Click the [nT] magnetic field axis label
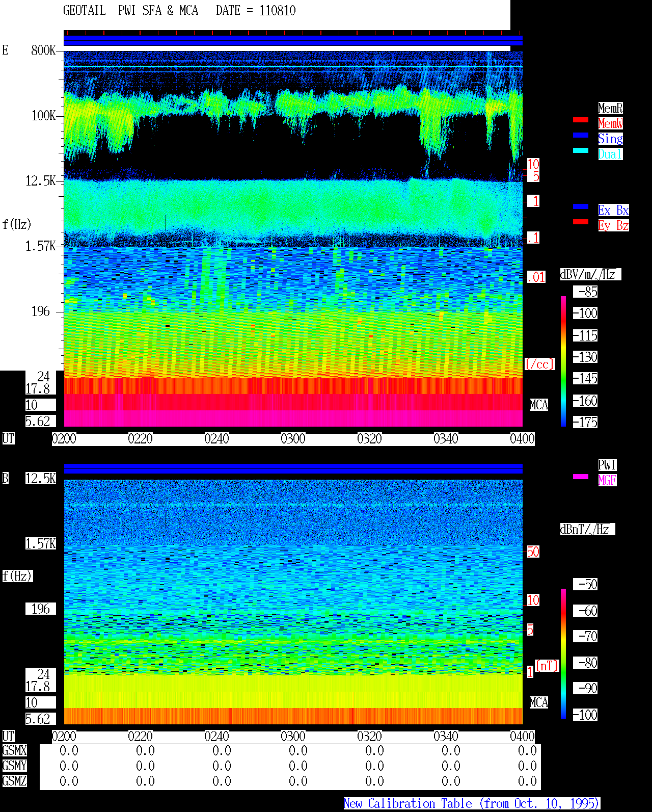652x812 pixels. (x=547, y=666)
